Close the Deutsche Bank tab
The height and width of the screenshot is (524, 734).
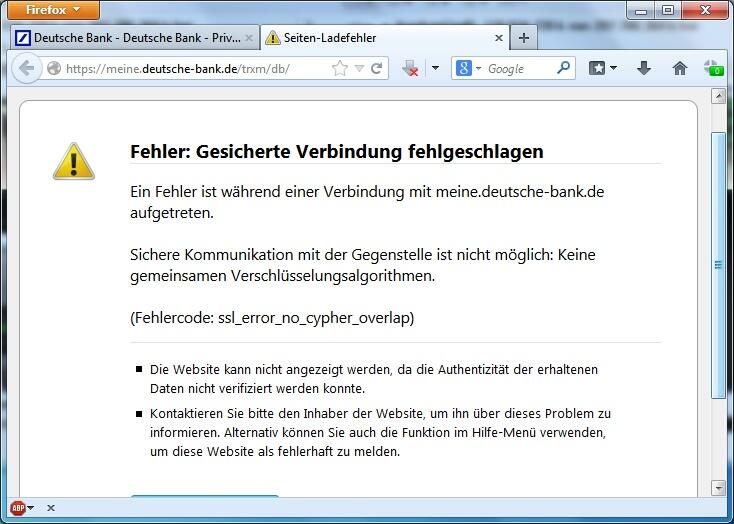pos(249,38)
